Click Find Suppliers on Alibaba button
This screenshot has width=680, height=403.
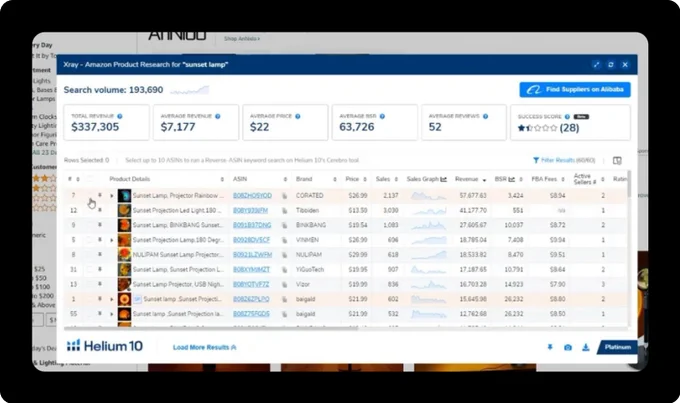[x=575, y=90]
